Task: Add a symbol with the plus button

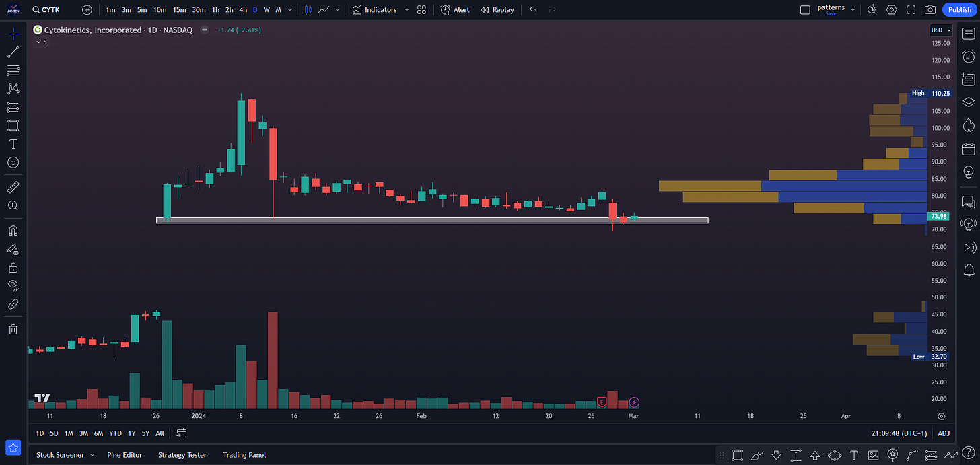Action: click(87, 10)
